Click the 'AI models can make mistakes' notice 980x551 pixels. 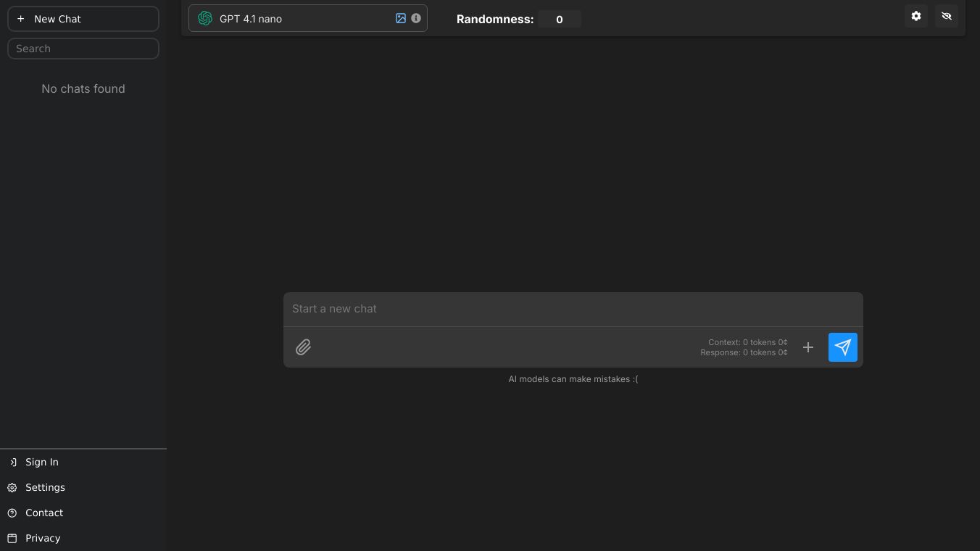point(573,379)
